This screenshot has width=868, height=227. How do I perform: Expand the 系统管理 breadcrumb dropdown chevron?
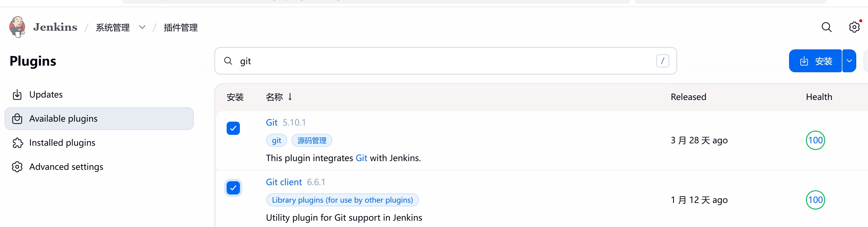[142, 27]
